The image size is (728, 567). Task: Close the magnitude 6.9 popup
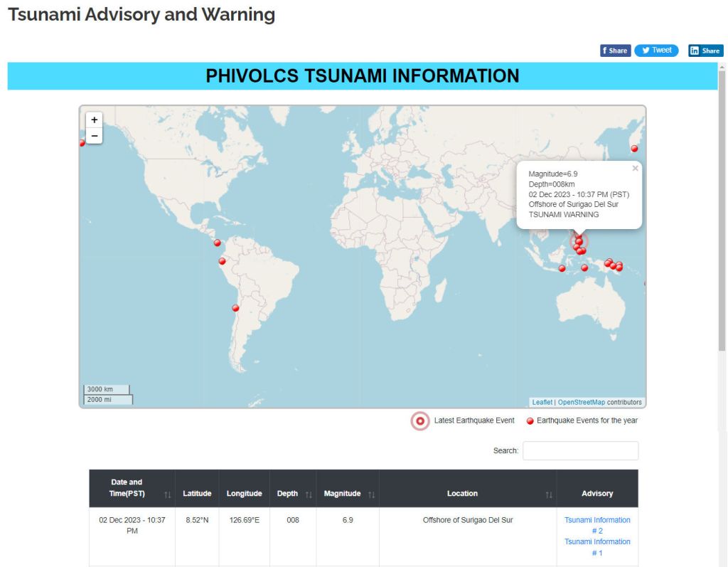tap(635, 169)
